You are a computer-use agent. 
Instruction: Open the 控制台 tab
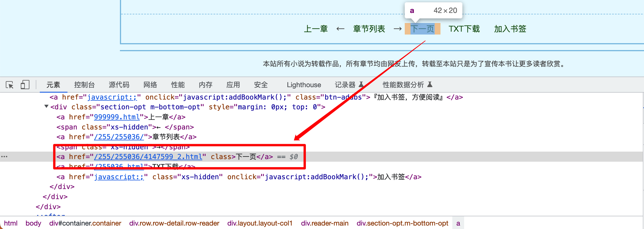(x=84, y=85)
